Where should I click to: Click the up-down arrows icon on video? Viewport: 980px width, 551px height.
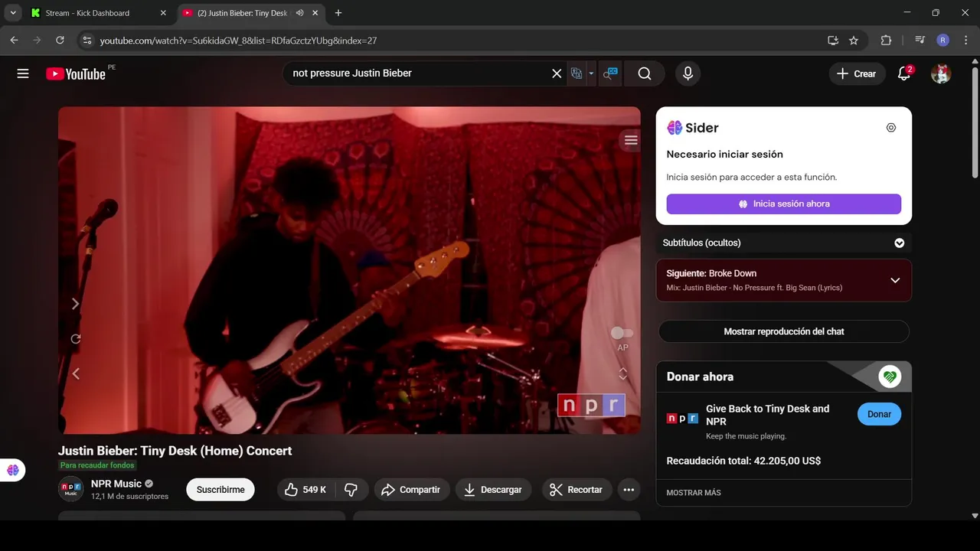pos(623,373)
